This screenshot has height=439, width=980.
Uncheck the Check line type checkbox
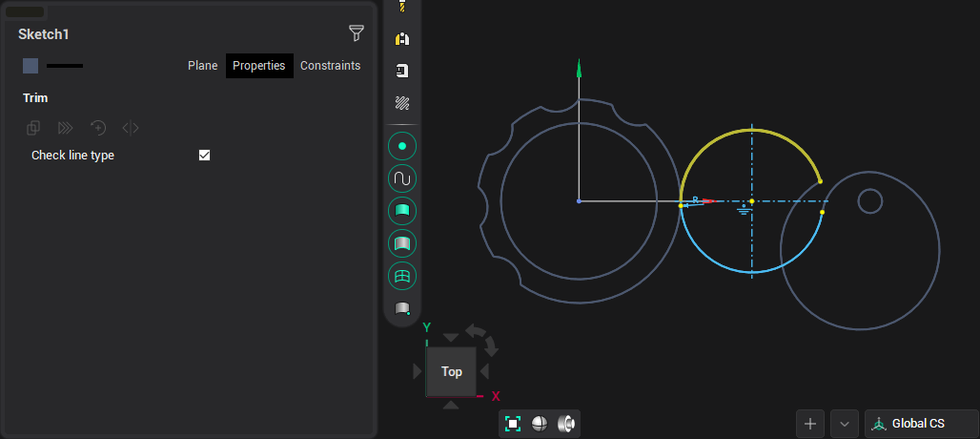pos(204,156)
